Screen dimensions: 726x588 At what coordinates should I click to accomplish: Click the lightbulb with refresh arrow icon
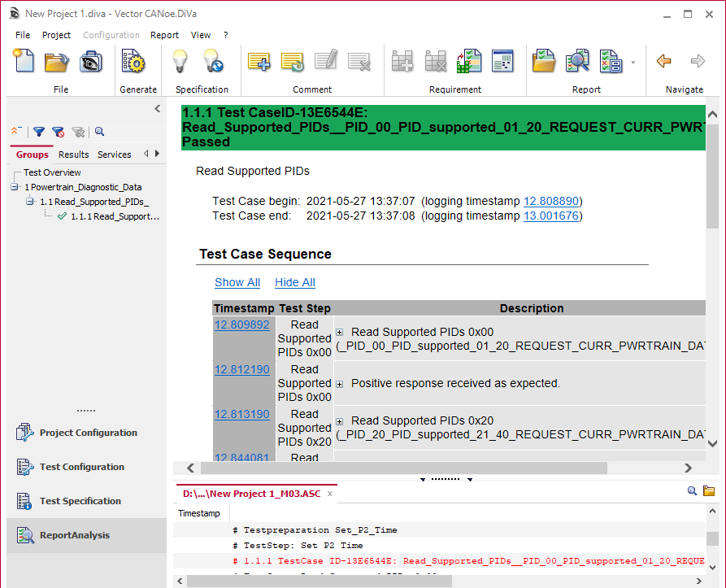pos(213,61)
